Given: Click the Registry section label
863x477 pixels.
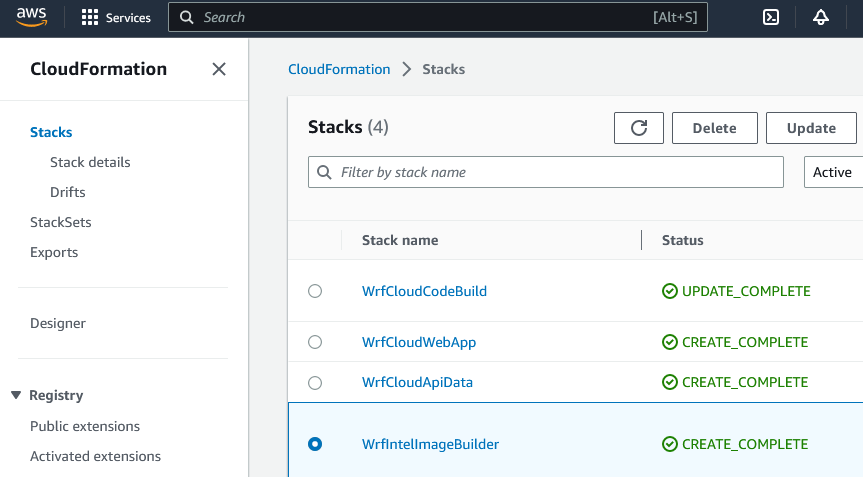Looking at the screenshot, I should click(56, 396).
